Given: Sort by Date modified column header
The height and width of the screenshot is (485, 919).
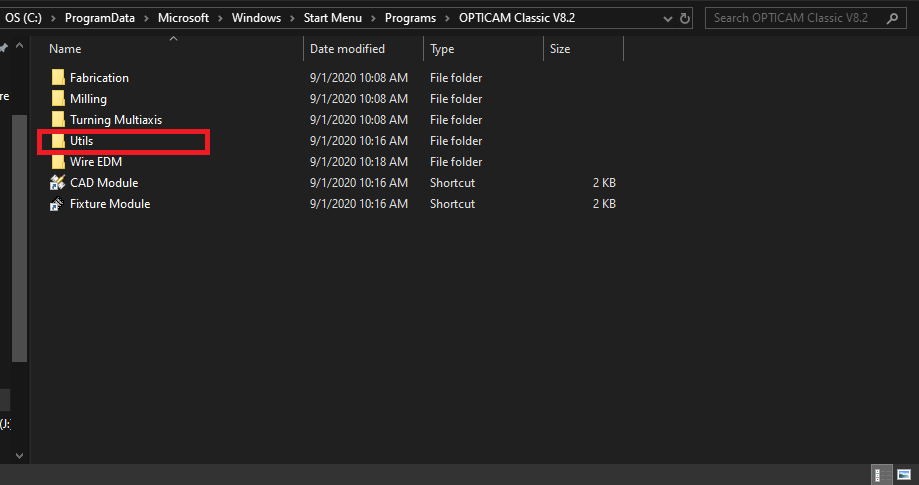Looking at the screenshot, I should [348, 49].
